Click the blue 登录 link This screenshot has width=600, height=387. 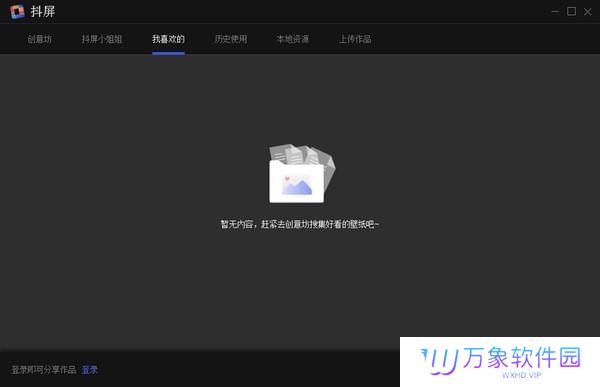[x=90, y=370]
